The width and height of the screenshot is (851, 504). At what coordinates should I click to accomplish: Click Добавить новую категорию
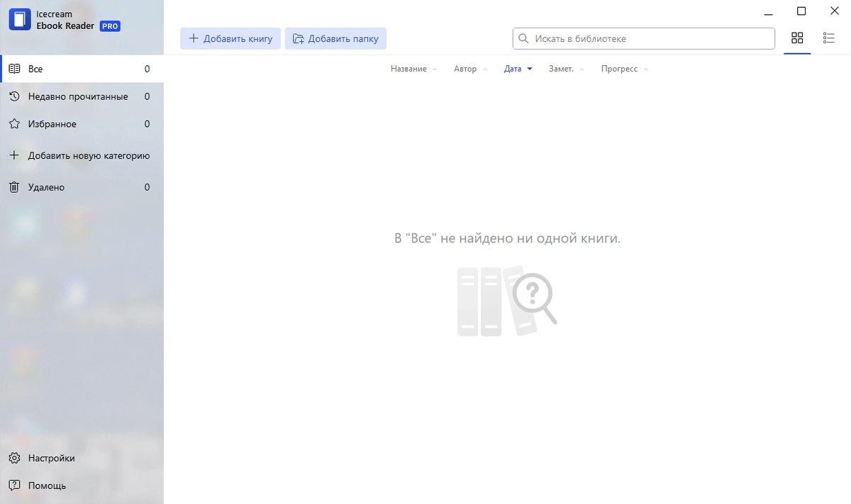click(82, 155)
